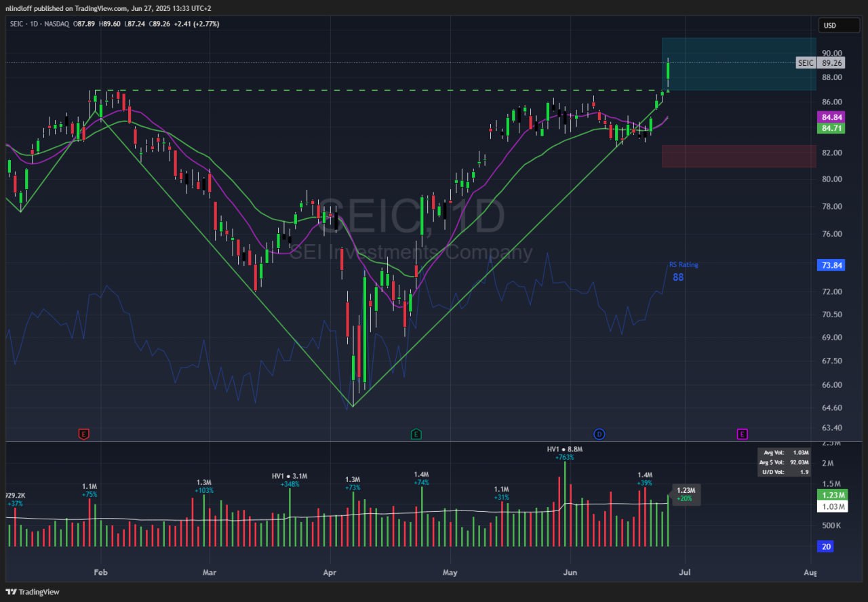The width and height of the screenshot is (868, 602).
Task: Click the green earnings E marker in April
Action: pos(416,434)
